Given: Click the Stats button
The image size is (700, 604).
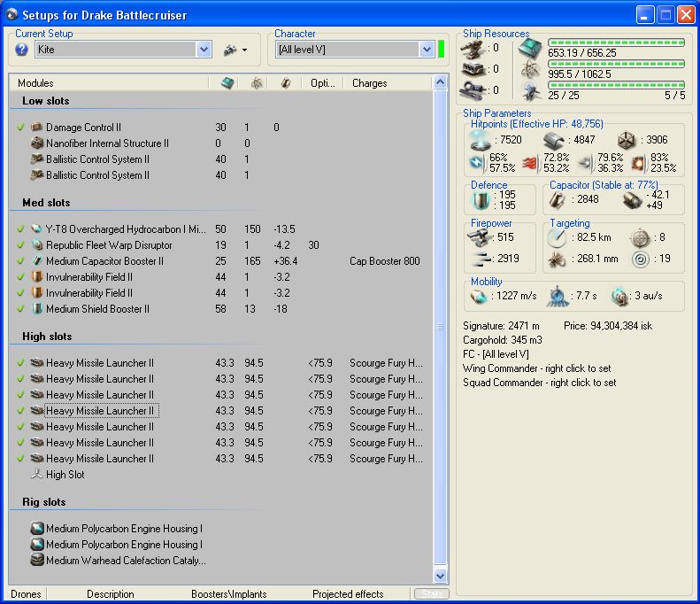Looking at the screenshot, I should [431, 594].
